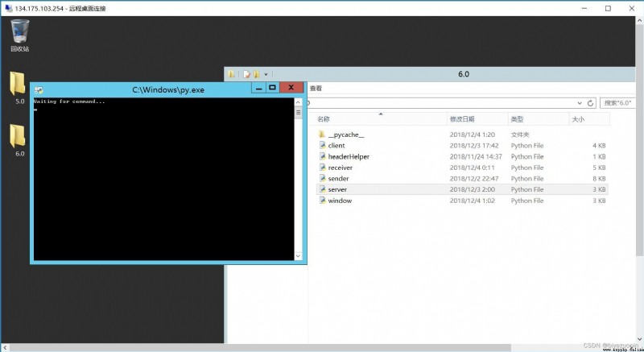Open the Quick Access Toolbar dropdown arrow
The height and width of the screenshot is (352, 644).
[266, 74]
